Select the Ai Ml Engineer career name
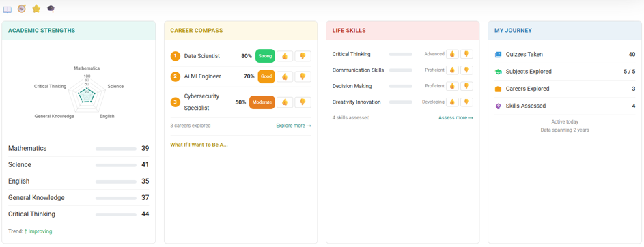 202,76
